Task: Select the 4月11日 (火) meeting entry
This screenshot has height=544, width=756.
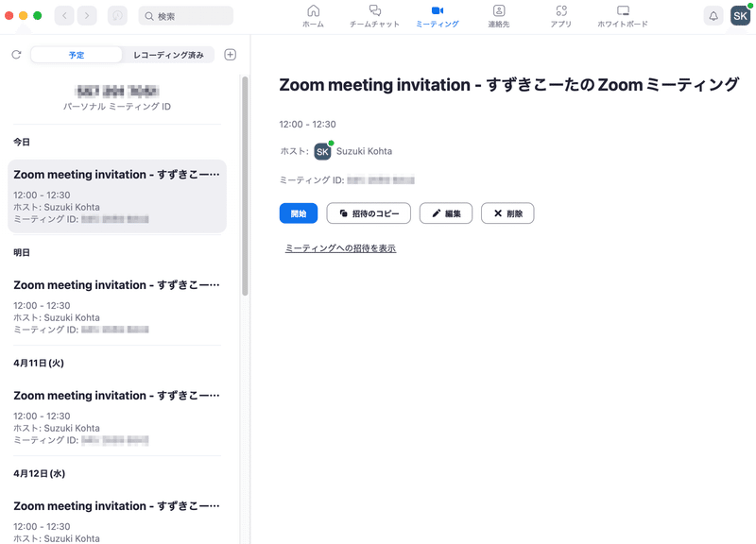Action: tap(117, 417)
